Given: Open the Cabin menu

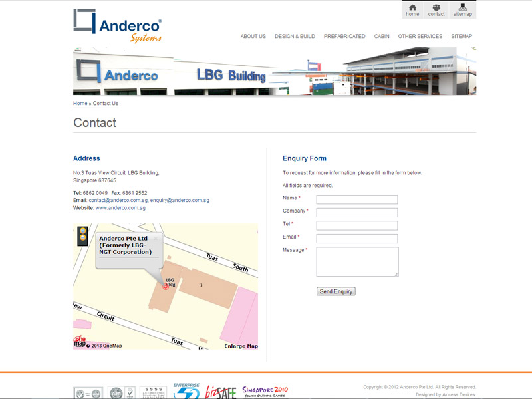Looking at the screenshot, I should pos(382,37).
